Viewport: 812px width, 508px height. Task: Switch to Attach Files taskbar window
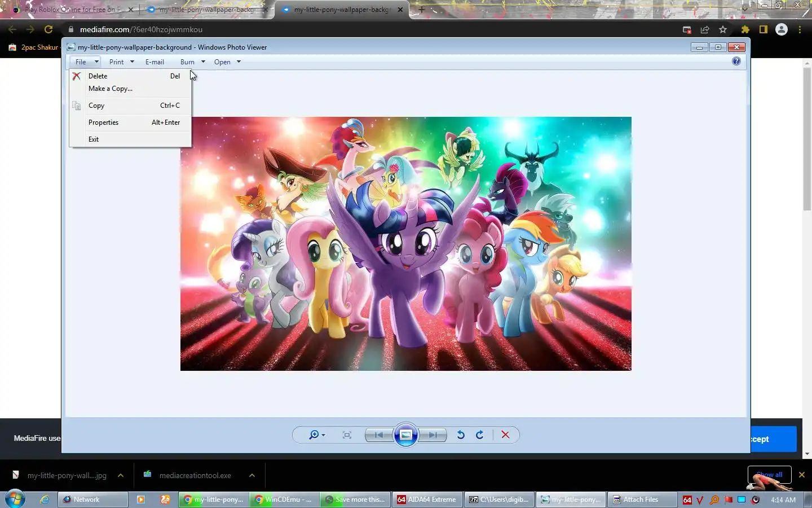point(642,500)
